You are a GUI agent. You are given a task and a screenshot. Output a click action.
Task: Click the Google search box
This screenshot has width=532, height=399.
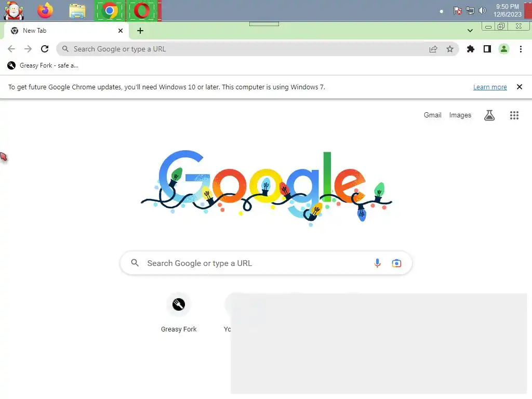[x=265, y=263]
